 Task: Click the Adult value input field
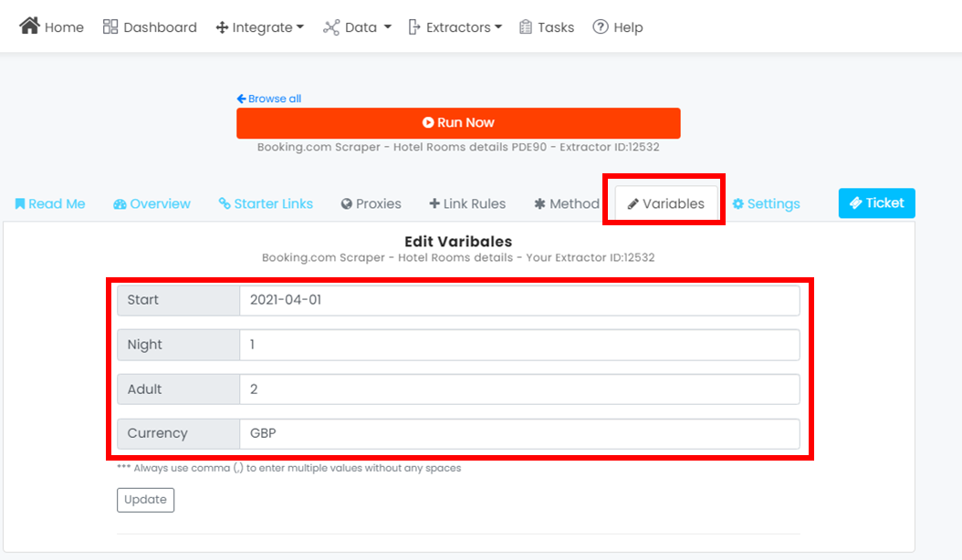(x=519, y=389)
